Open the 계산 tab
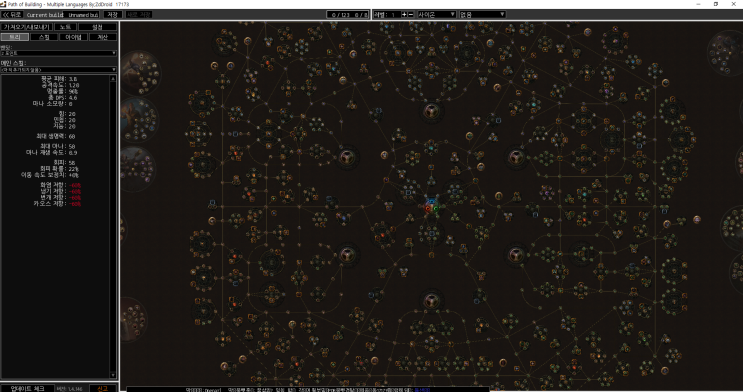This screenshot has height=392, width=743. [x=103, y=37]
